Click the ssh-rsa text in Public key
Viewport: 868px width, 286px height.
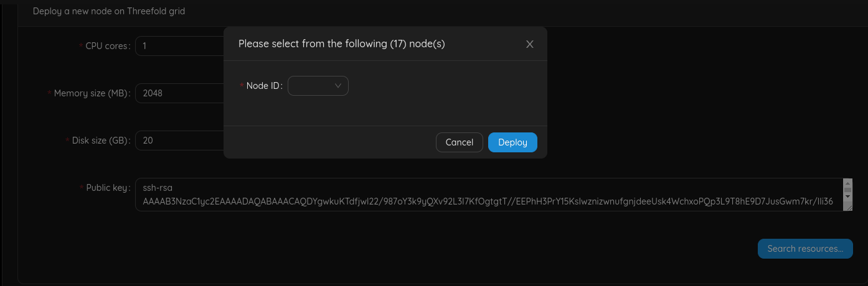157,188
